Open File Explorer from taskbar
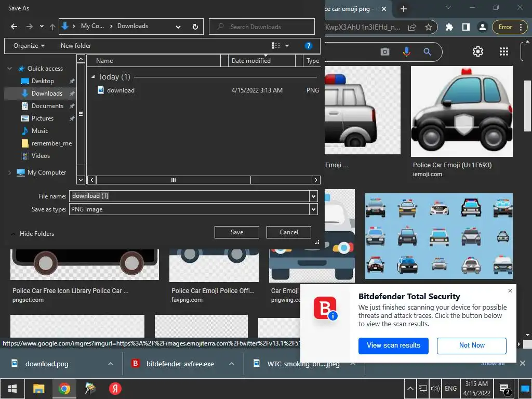Viewport: 532px width, 399px height. 38,389
